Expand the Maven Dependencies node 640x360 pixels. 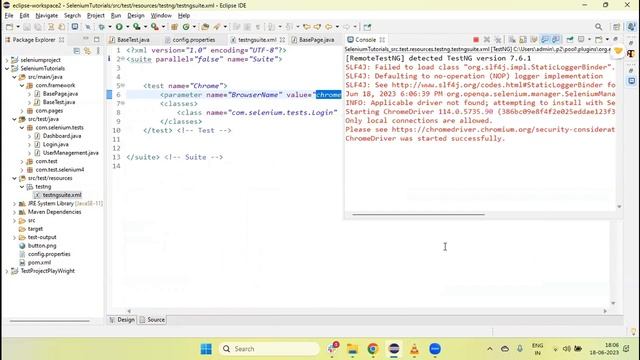(x=15, y=212)
